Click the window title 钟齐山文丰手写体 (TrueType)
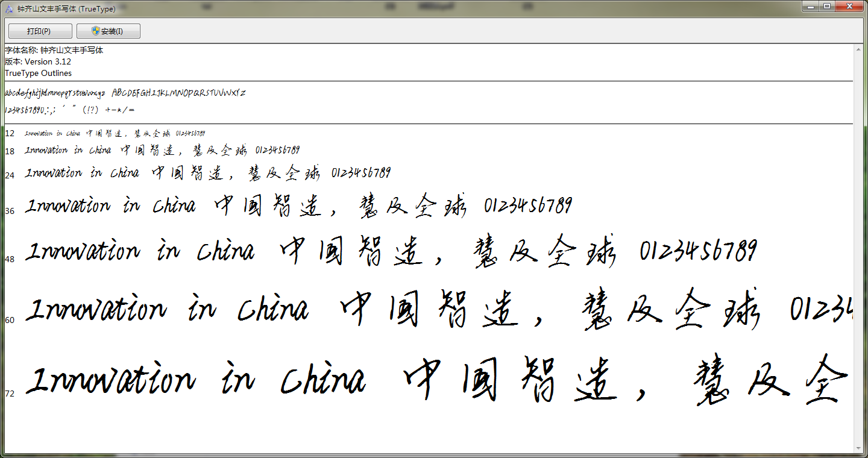The image size is (868, 458). (x=66, y=9)
